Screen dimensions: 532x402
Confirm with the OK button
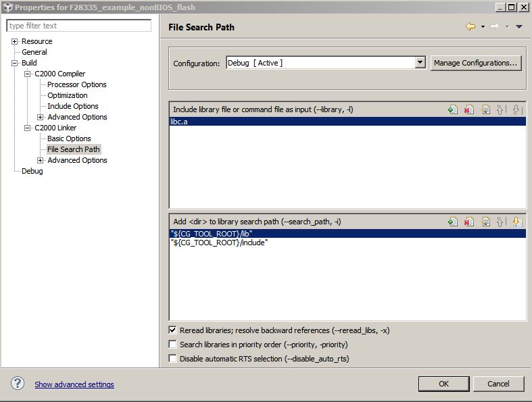click(444, 384)
